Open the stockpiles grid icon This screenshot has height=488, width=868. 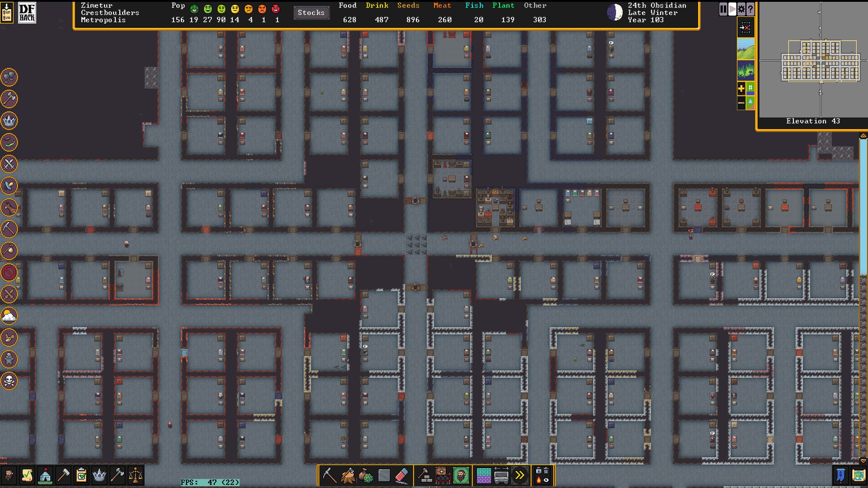[483, 475]
